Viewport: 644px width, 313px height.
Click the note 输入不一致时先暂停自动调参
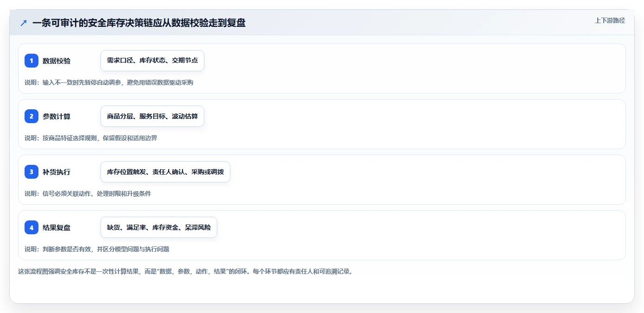[82, 82]
